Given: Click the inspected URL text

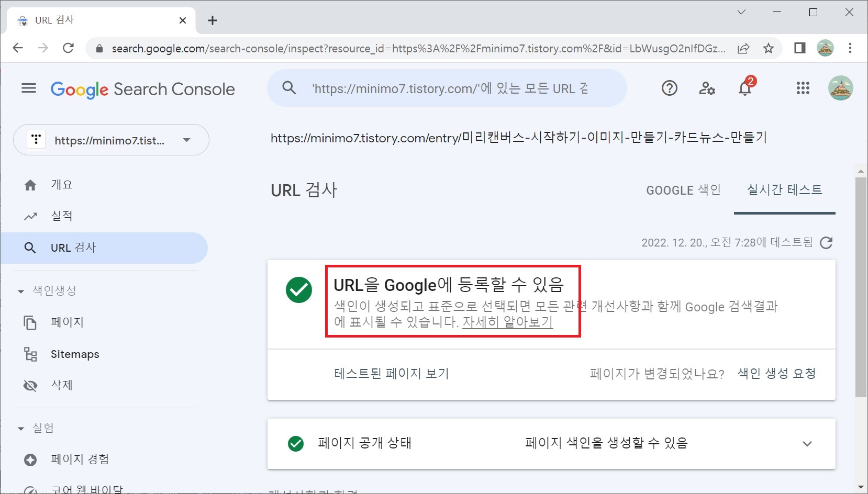Looking at the screenshot, I should [519, 138].
